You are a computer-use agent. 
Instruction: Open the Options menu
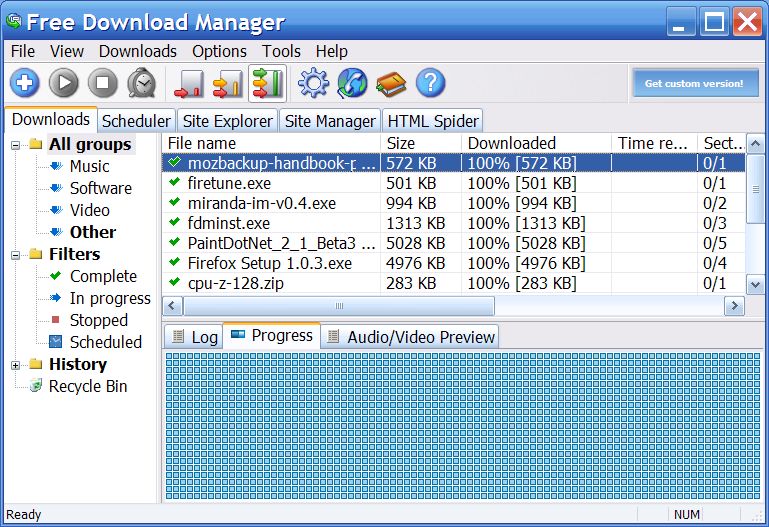tap(219, 51)
